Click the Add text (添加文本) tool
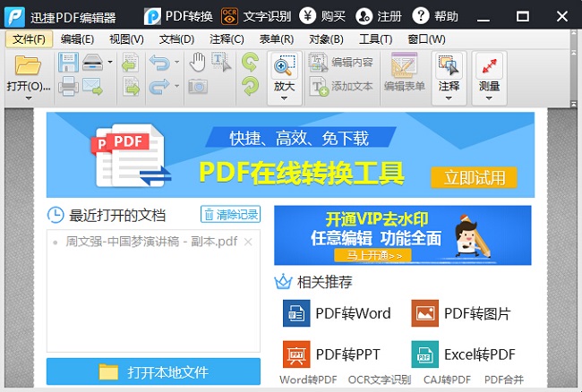The width and height of the screenshot is (582, 392). click(341, 87)
